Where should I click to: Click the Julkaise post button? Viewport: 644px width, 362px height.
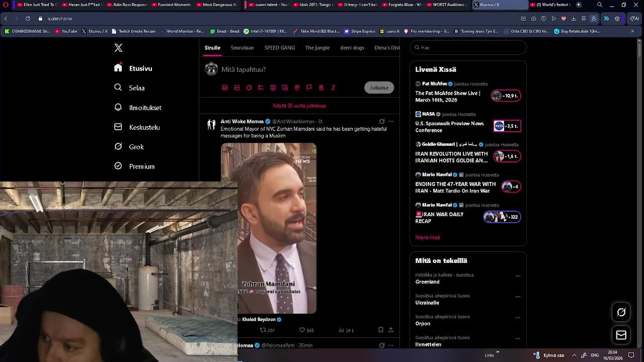pos(379,87)
